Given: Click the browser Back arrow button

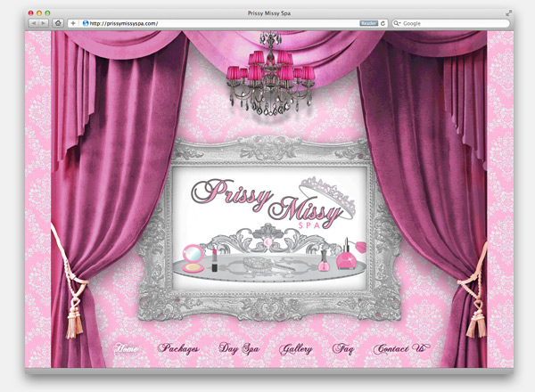Looking at the screenshot, I should click(34, 23).
